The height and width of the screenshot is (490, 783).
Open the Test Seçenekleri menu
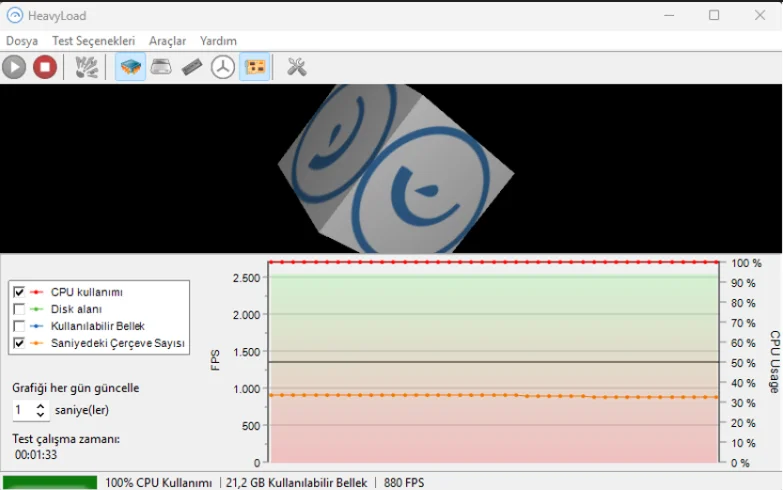click(x=93, y=41)
